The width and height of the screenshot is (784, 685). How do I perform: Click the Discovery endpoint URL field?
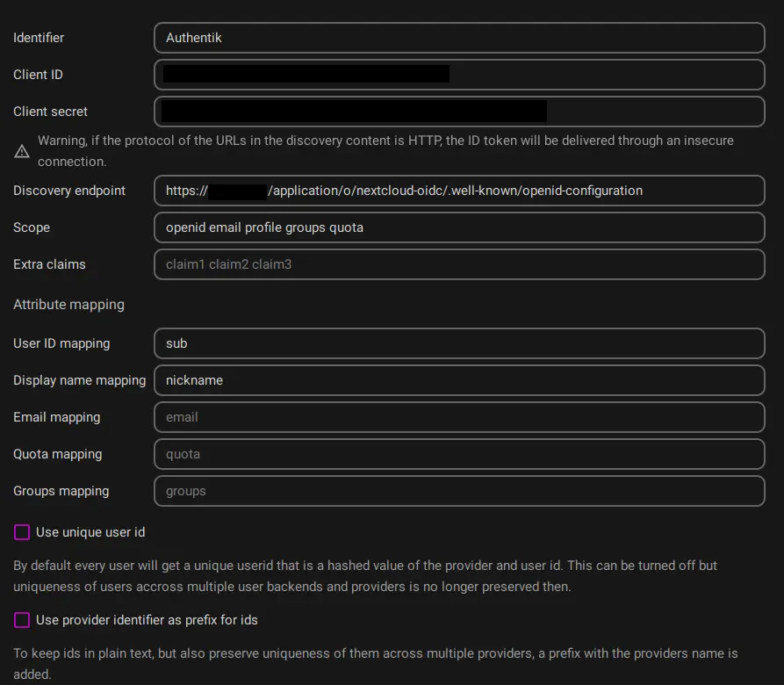[458, 191]
